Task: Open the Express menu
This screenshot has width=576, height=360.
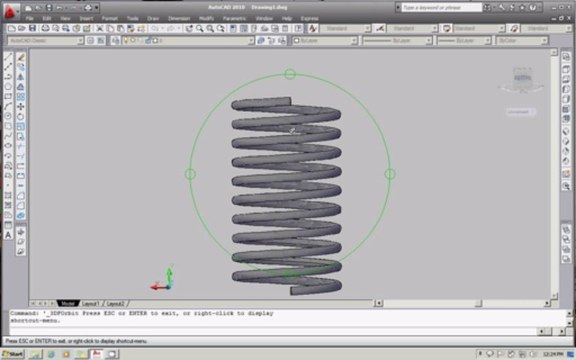Action: pyautogui.click(x=309, y=18)
